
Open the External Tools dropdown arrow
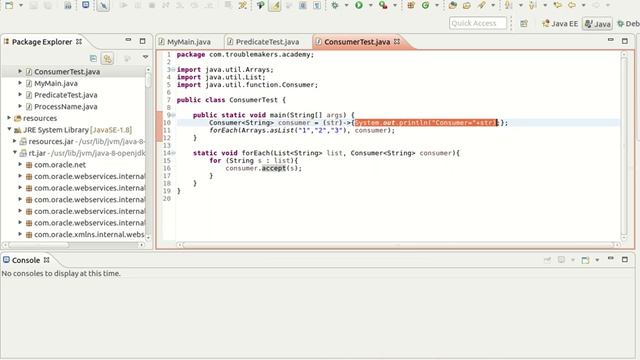(x=395, y=5)
